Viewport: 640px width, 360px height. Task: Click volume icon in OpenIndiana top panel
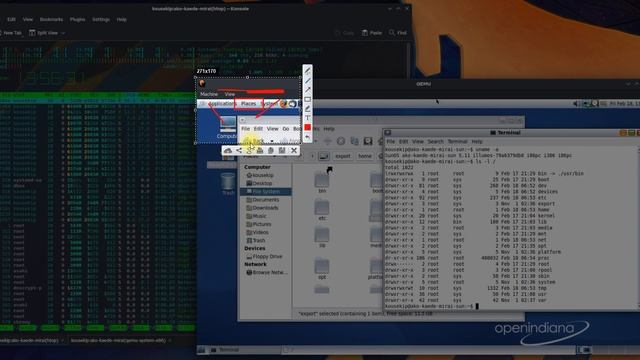coord(576,104)
